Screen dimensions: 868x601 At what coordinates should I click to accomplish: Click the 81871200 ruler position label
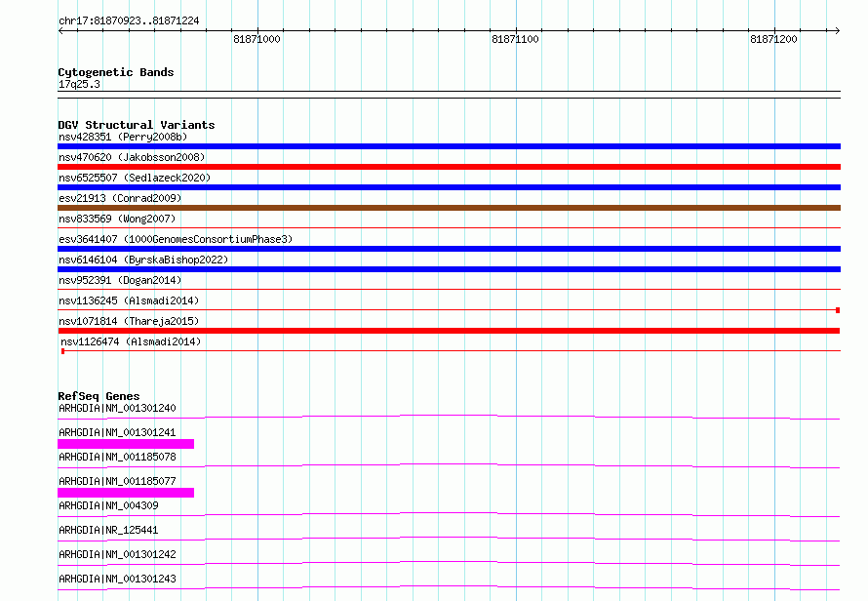pyautogui.click(x=774, y=39)
